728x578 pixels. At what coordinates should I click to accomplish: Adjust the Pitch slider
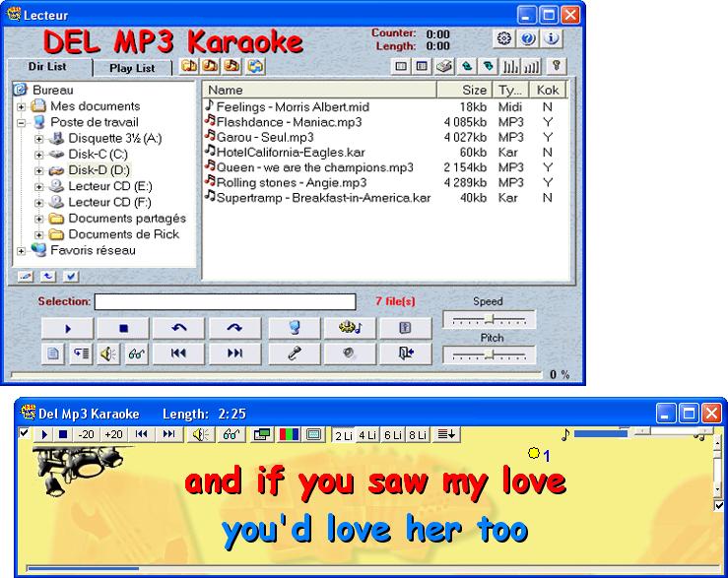click(x=489, y=355)
